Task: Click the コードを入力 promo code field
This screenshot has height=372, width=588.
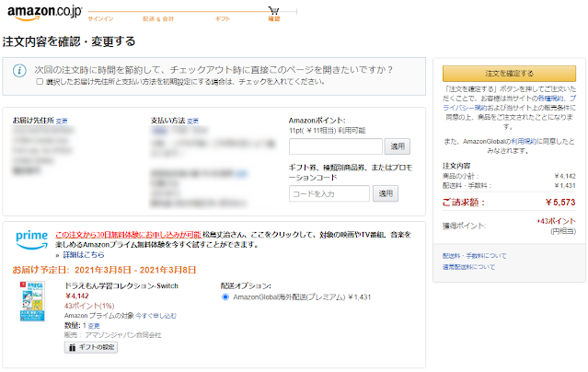Action: click(329, 193)
